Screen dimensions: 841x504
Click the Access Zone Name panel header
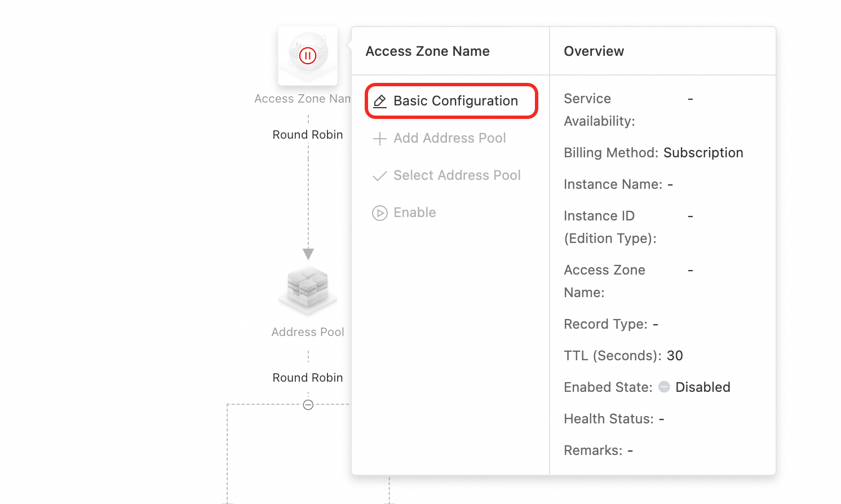(x=427, y=51)
